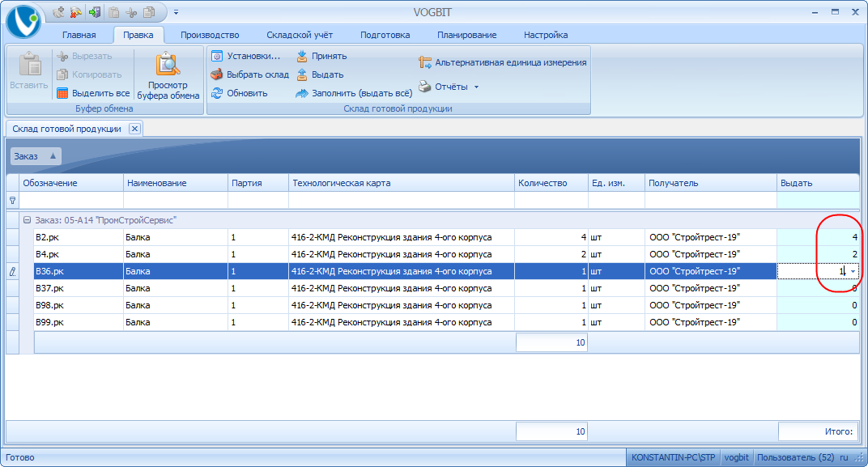Select the В99.рк row cell
The height and width of the screenshot is (467, 868).
78,322
